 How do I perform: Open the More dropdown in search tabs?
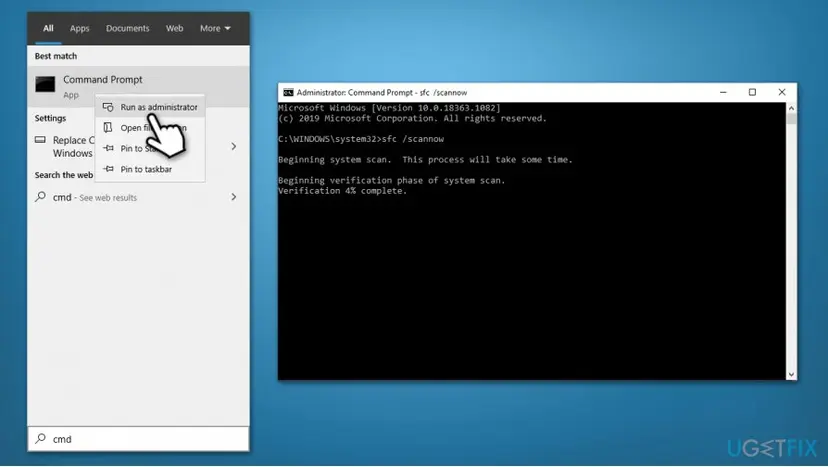(x=215, y=29)
